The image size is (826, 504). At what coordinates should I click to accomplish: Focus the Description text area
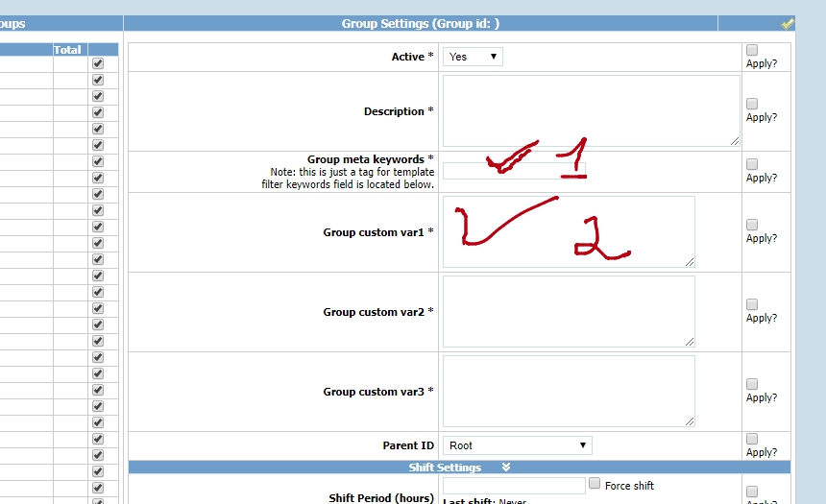591,111
